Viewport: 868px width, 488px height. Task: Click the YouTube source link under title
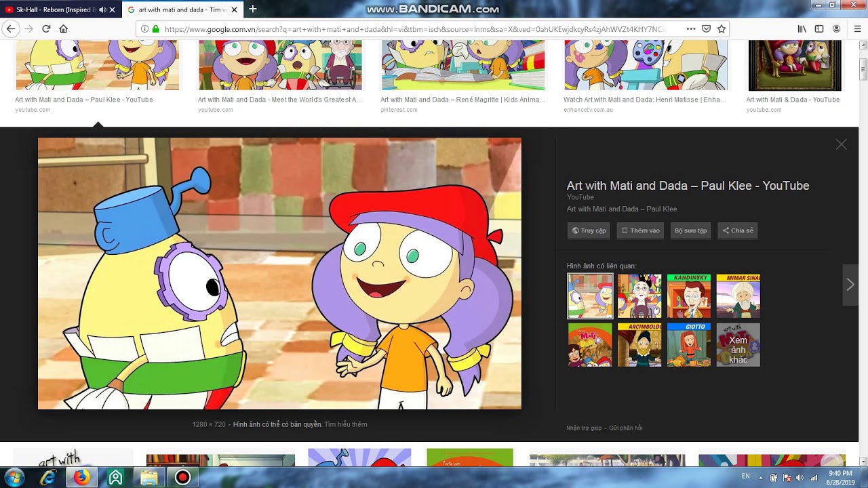coord(580,197)
